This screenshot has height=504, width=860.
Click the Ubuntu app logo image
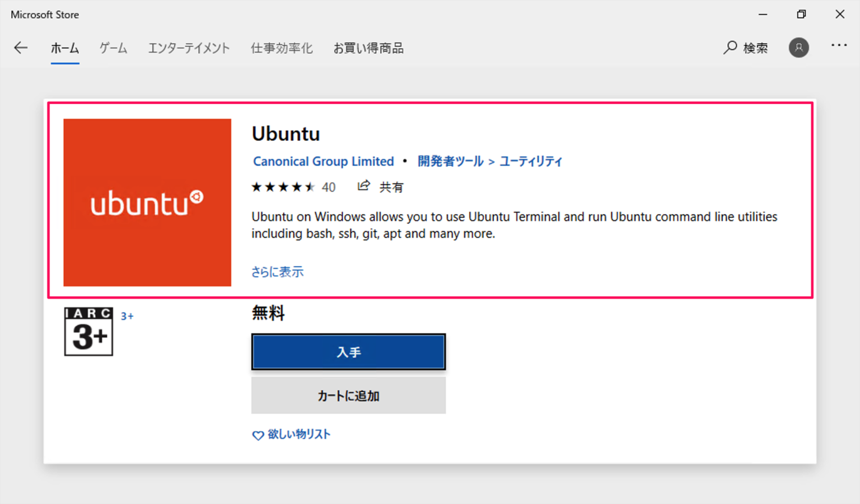(x=147, y=202)
